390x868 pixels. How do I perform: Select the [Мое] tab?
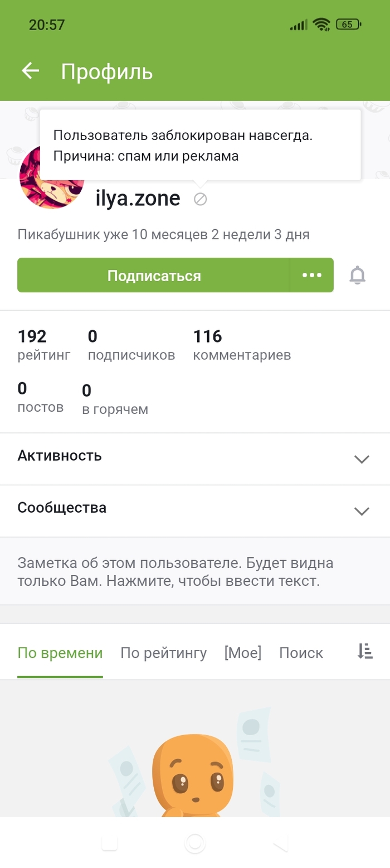(242, 653)
